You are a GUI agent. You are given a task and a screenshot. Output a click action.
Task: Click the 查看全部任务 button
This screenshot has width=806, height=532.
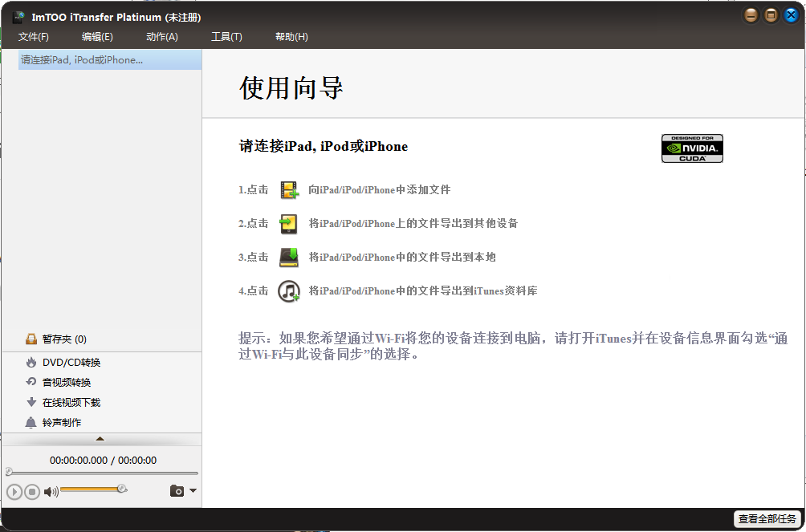[x=767, y=519]
